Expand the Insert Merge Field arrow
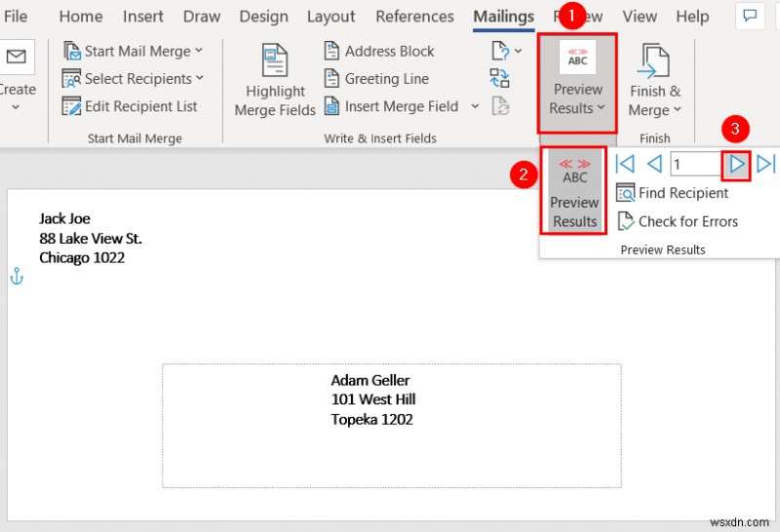The image size is (780, 532). (x=475, y=106)
